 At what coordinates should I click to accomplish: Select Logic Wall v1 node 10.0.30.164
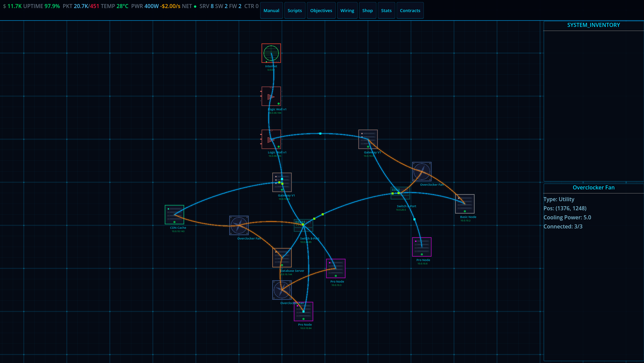pos(271,96)
